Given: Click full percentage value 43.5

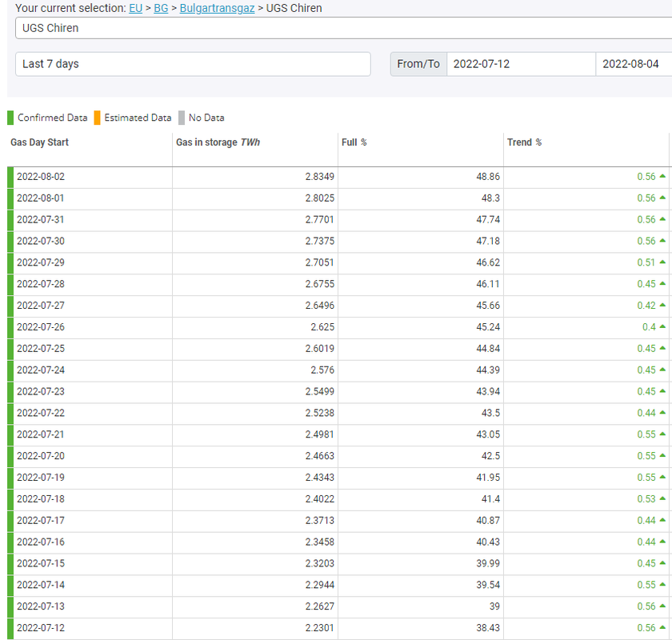Looking at the screenshot, I should click(x=490, y=413).
